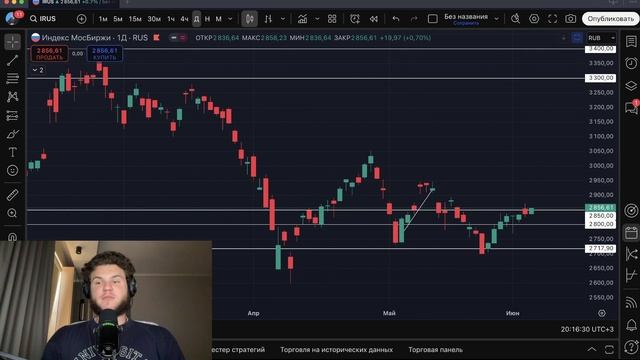Click the КУПИТЬ buy button
Screen dimensions: 640x360
104,54
